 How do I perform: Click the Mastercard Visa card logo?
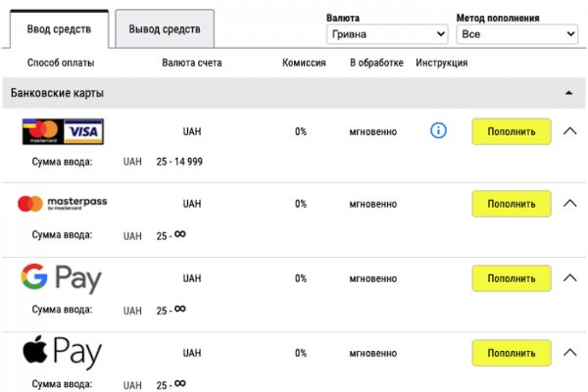[63, 130]
